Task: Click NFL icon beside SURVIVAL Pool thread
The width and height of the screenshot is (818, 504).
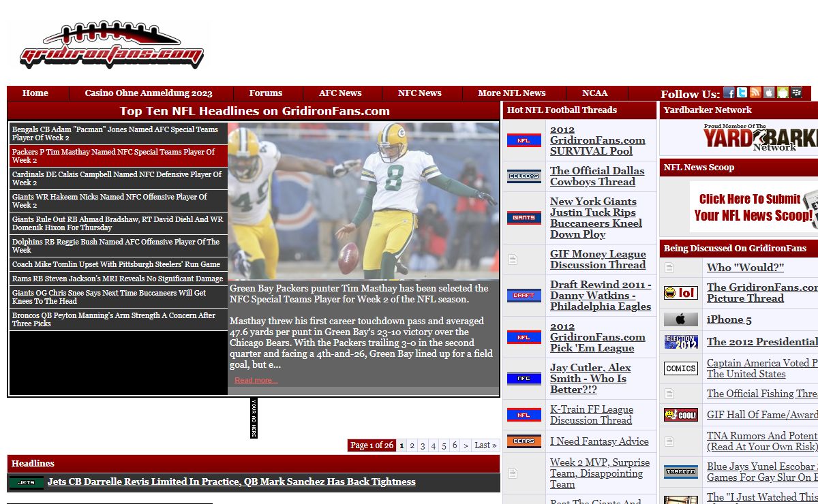Action: [524, 141]
